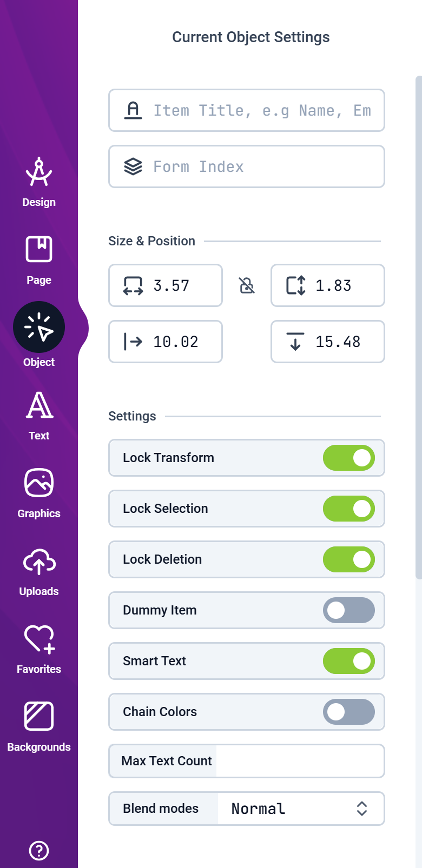Enable Chain Colors switch

pyautogui.click(x=349, y=712)
